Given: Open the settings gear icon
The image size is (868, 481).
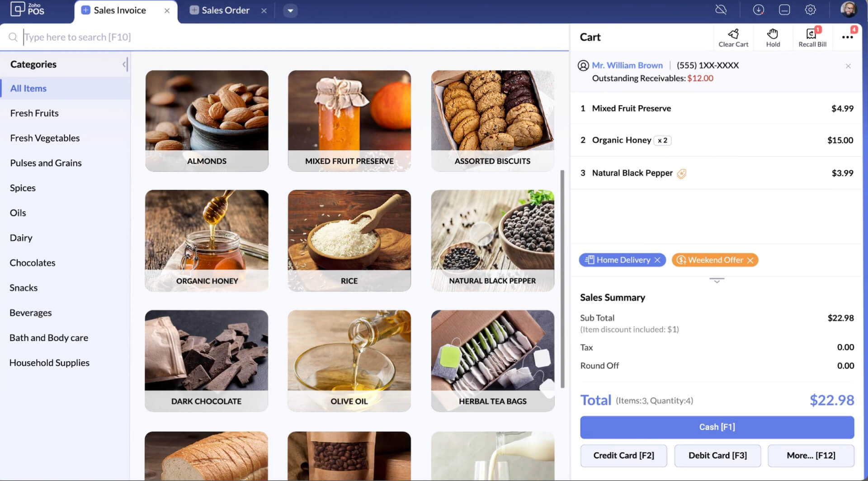Looking at the screenshot, I should (x=810, y=10).
